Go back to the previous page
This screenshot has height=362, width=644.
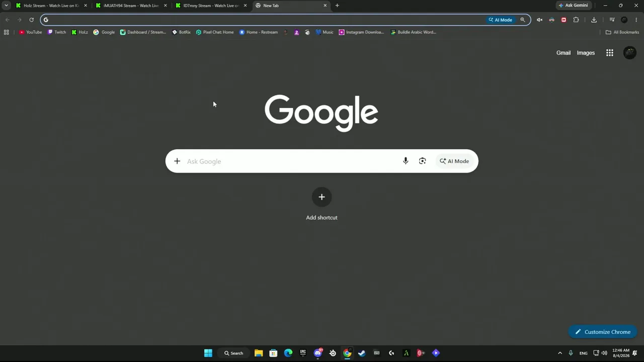pos(7,20)
